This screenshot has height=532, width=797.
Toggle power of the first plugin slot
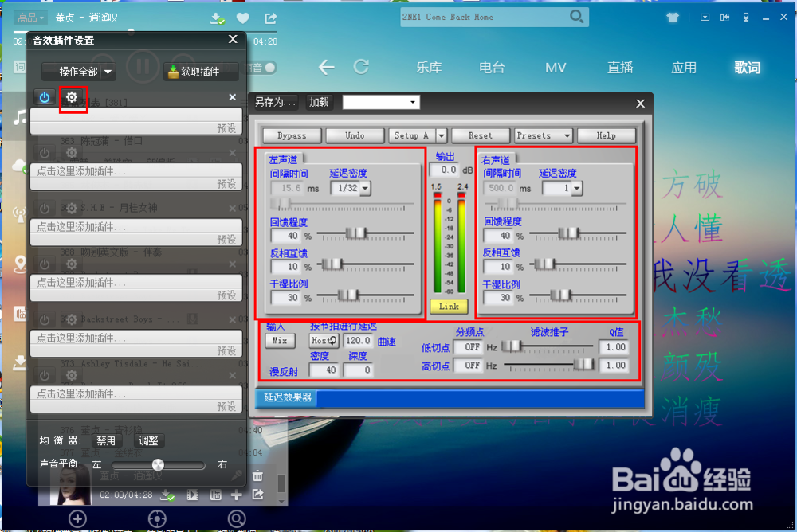point(45,97)
